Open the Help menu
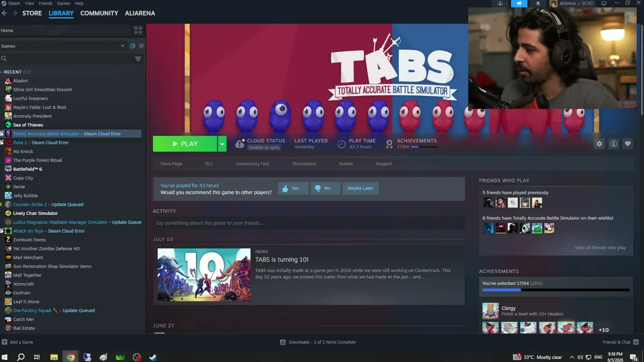The height and width of the screenshot is (362, 644). 79,4
